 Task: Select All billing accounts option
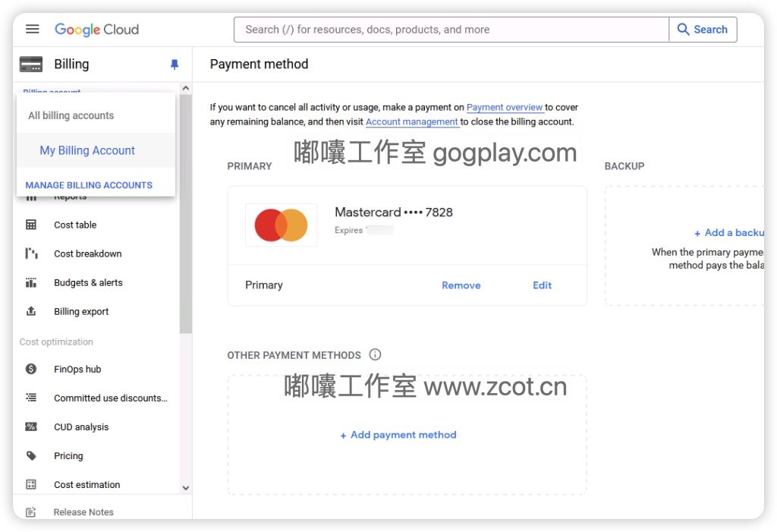[x=96, y=115]
